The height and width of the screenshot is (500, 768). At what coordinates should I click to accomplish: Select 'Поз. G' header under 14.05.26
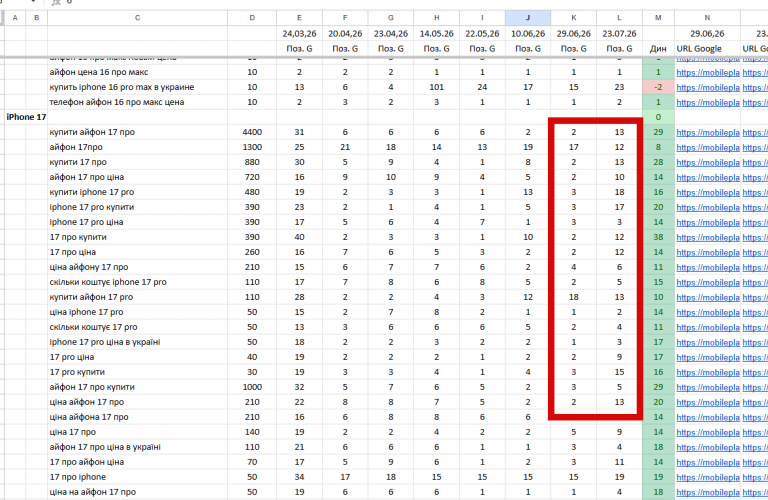pyautogui.click(x=436, y=48)
